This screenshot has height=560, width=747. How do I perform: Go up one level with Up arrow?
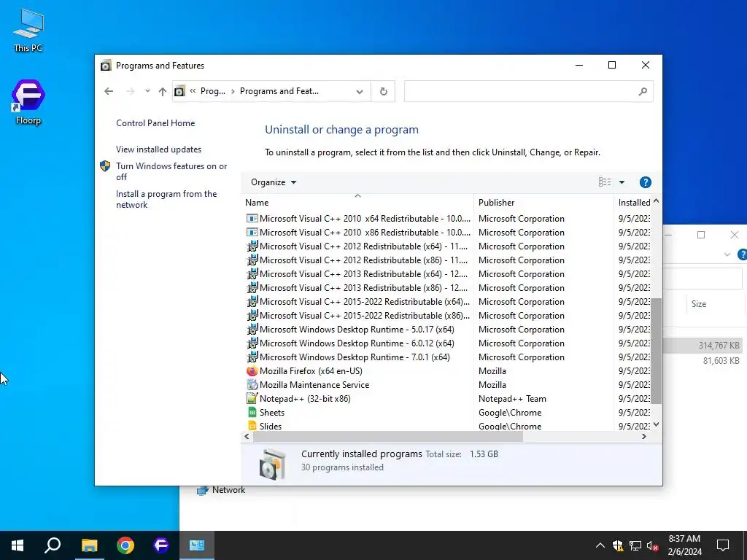coord(163,91)
